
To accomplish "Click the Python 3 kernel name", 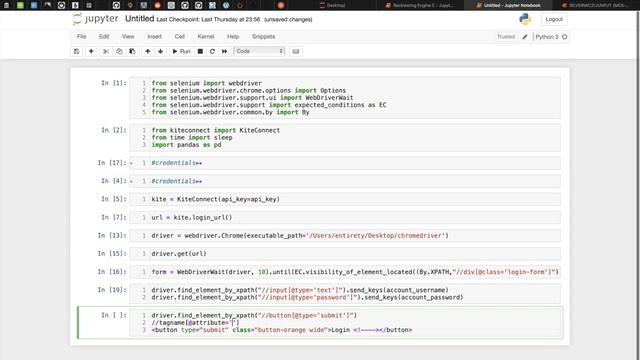I will 547,37.
